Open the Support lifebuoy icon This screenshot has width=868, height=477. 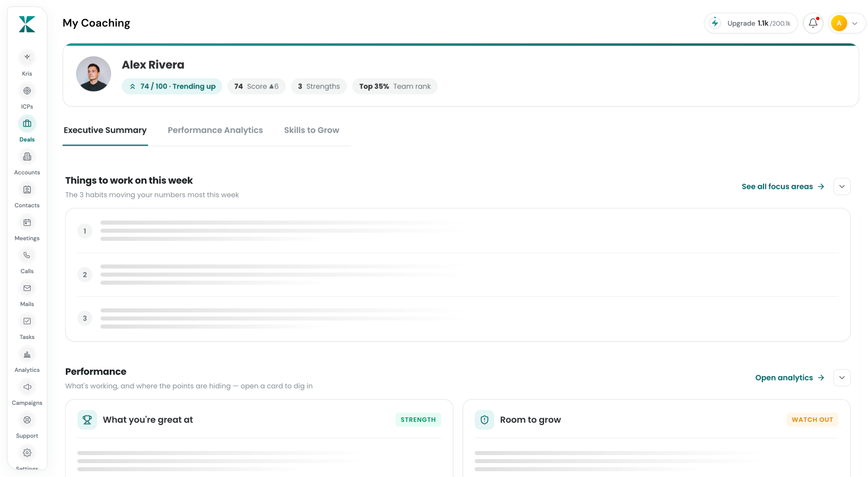[x=27, y=420]
